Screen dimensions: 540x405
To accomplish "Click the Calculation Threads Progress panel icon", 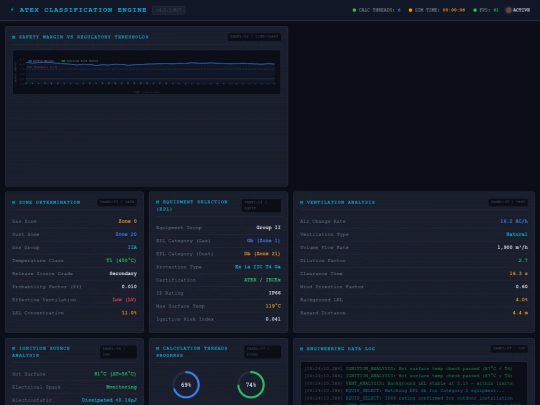I will [158, 349].
